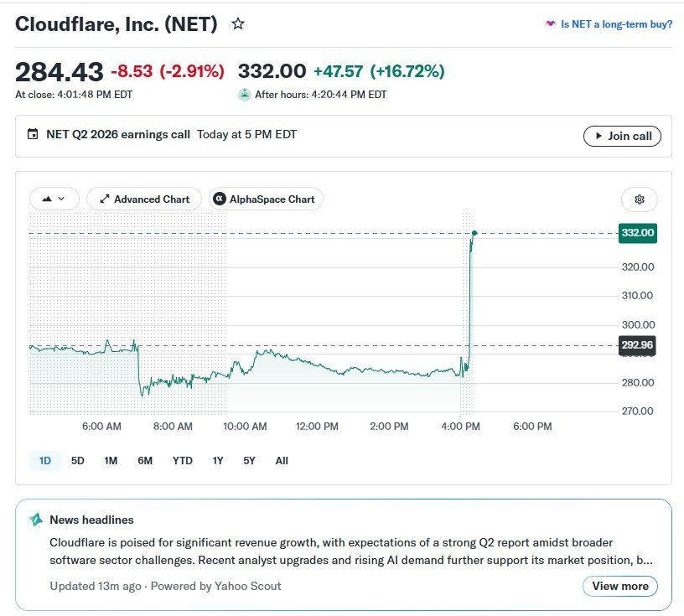Click the -8.53 (-2.91%) change text
The height and width of the screenshot is (616, 684).
[168, 71]
